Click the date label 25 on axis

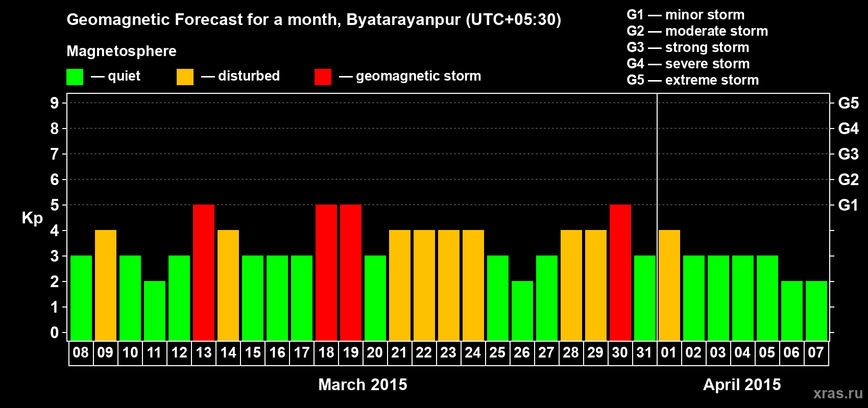click(x=498, y=352)
